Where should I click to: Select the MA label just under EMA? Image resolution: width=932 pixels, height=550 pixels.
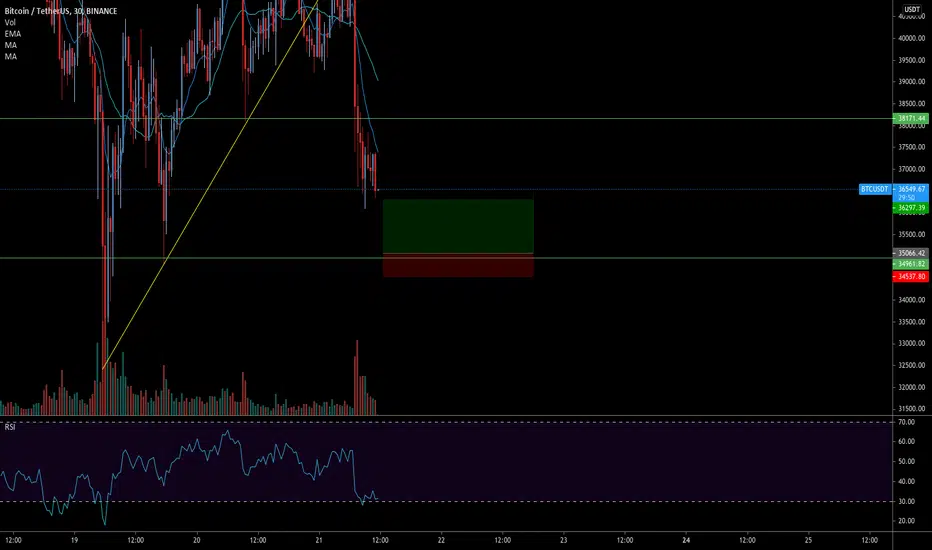pos(11,45)
